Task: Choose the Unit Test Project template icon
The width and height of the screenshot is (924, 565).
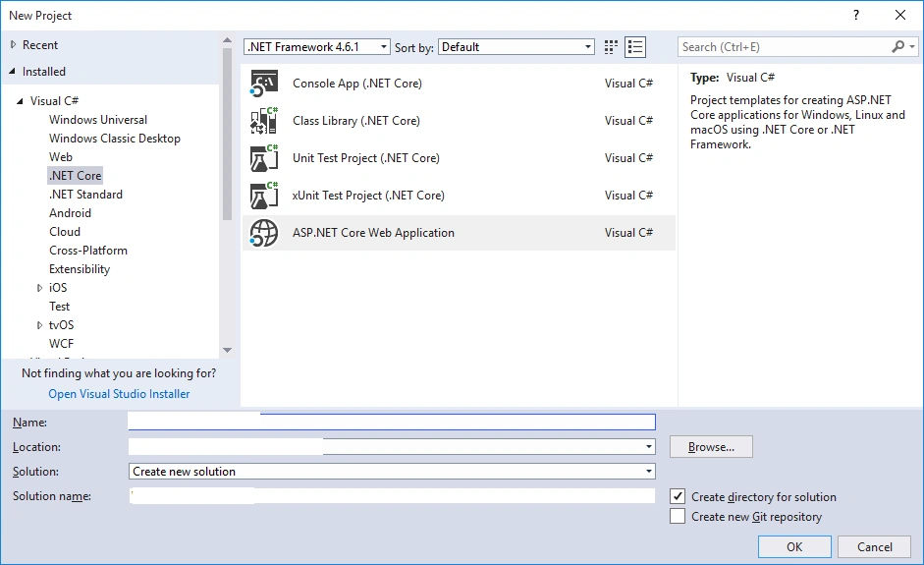Action: [x=263, y=158]
